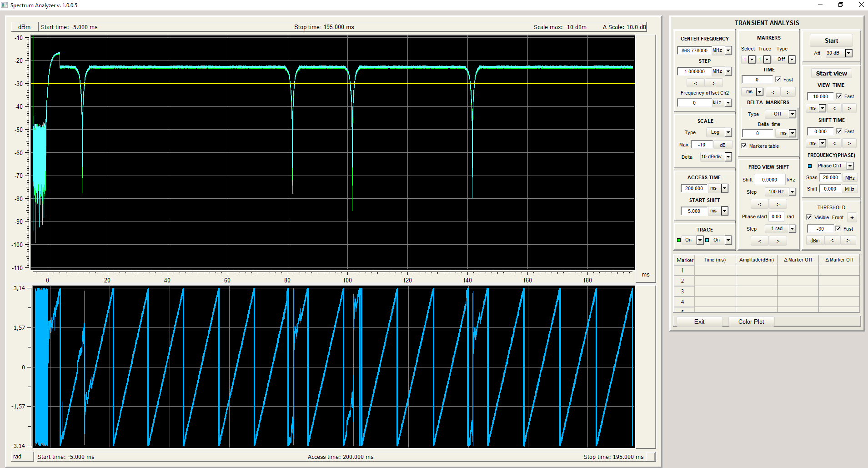The height and width of the screenshot is (468, 868).
Task: Open the Markers Type Off dropdown
Action: [792, 60]
